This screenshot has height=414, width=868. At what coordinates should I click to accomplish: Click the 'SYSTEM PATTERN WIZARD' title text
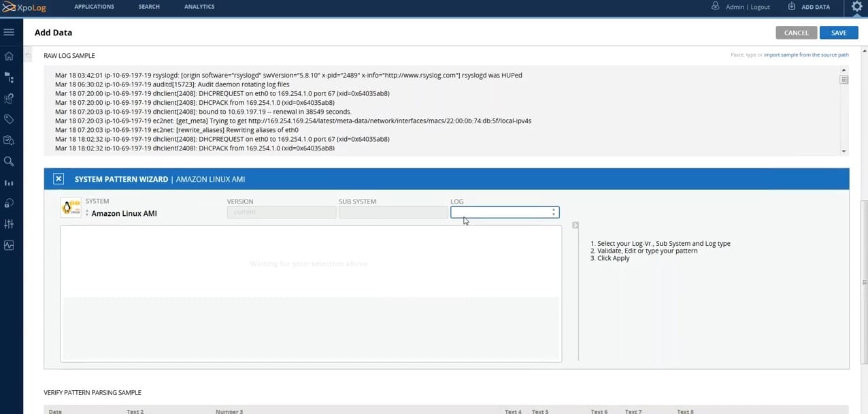121,179
